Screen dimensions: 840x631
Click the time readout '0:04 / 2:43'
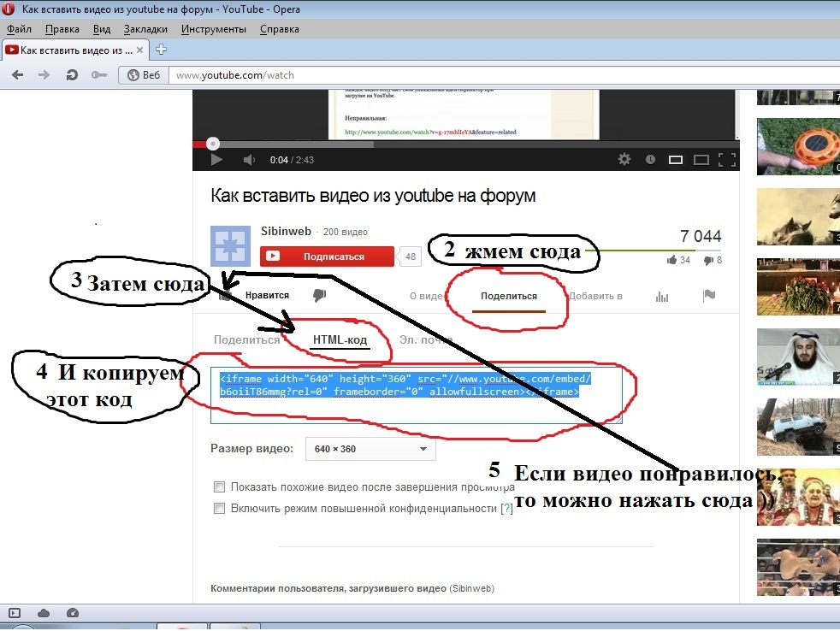coord(292,160)
